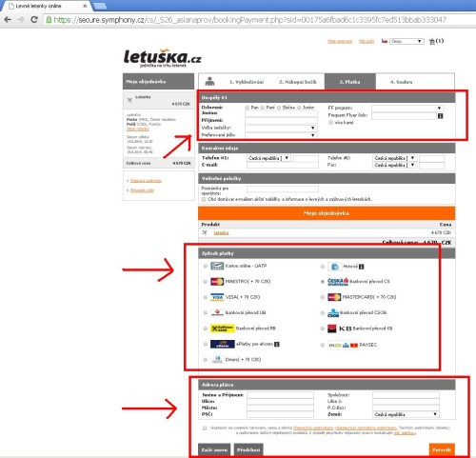Screen dimensions: 476x458
Task: Click the ČSOB bank logo
Action: point(333,313)
